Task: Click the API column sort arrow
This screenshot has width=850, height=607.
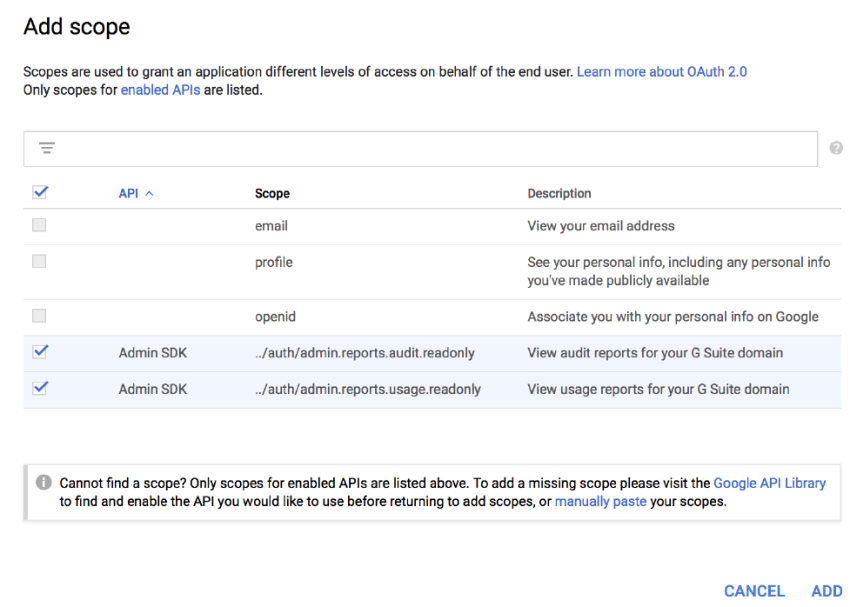Action: coord(150,194)
